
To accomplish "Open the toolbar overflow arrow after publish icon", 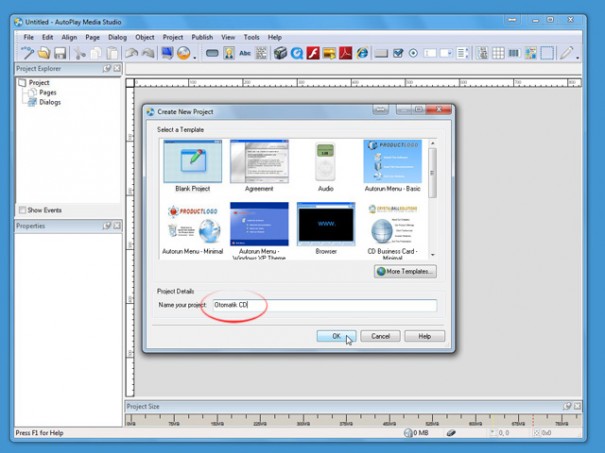I will point(195,58).
